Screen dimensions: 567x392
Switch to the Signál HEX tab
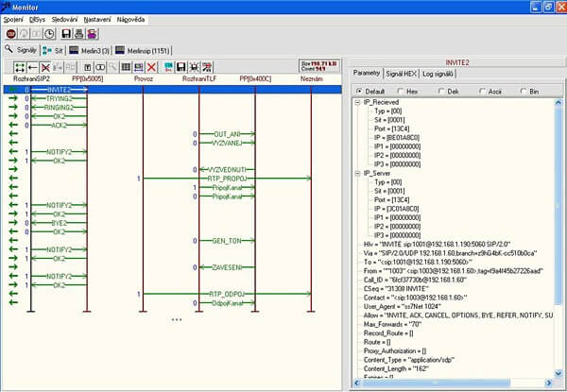click(401, 74)
